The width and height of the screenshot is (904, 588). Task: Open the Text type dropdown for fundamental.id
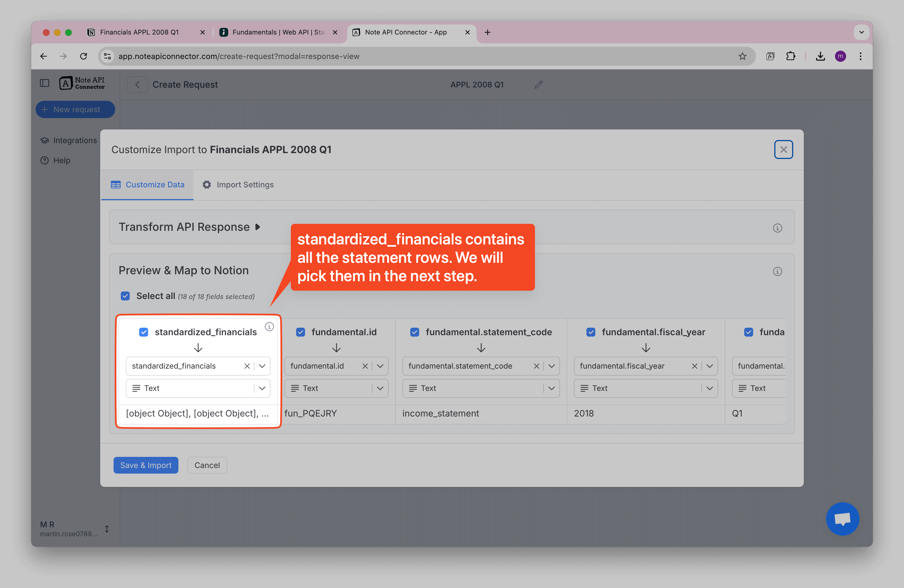click(380, 388)
